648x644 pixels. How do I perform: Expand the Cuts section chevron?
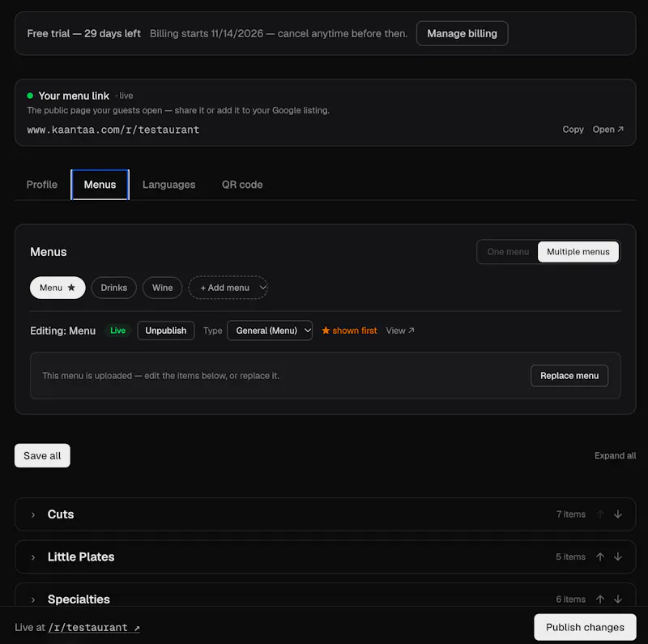(x=33, y=514)
